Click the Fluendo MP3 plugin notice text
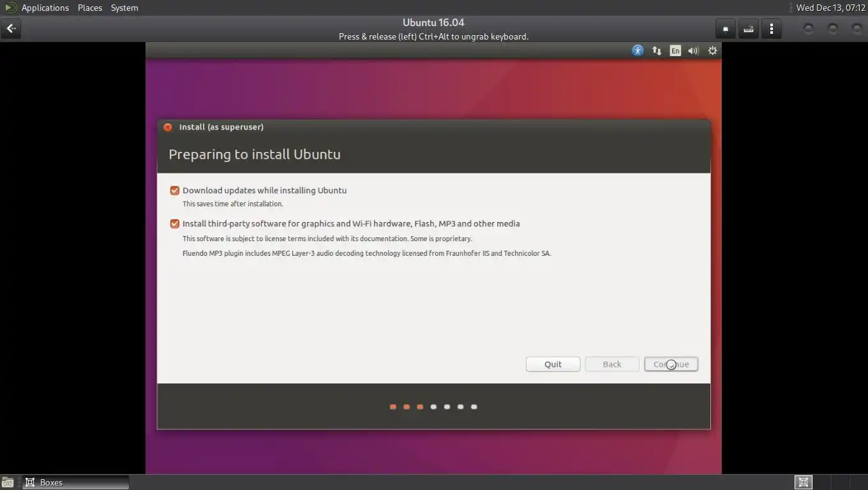The height and width of the screenshot is (490, 868). pyautogui.click(x=366, y=253)
